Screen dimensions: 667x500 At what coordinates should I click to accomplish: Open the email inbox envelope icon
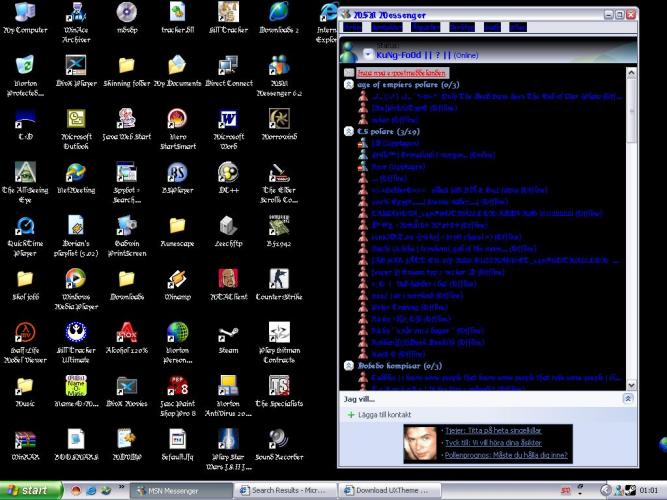[348, 73]
